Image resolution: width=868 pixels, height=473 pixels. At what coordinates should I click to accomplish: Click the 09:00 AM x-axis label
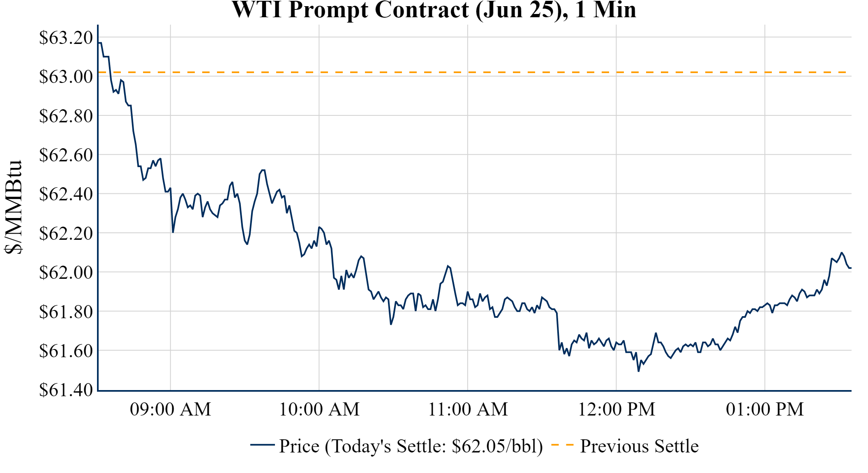coord(171,409)
